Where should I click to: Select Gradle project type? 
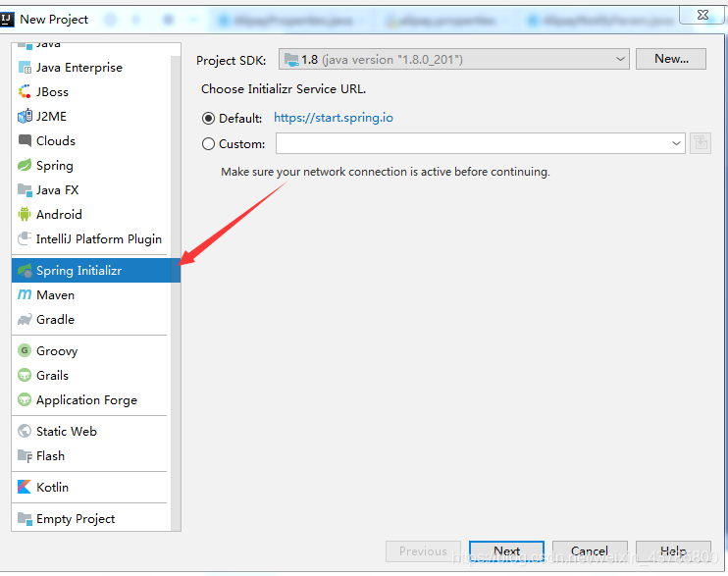(x=91, y=320)
